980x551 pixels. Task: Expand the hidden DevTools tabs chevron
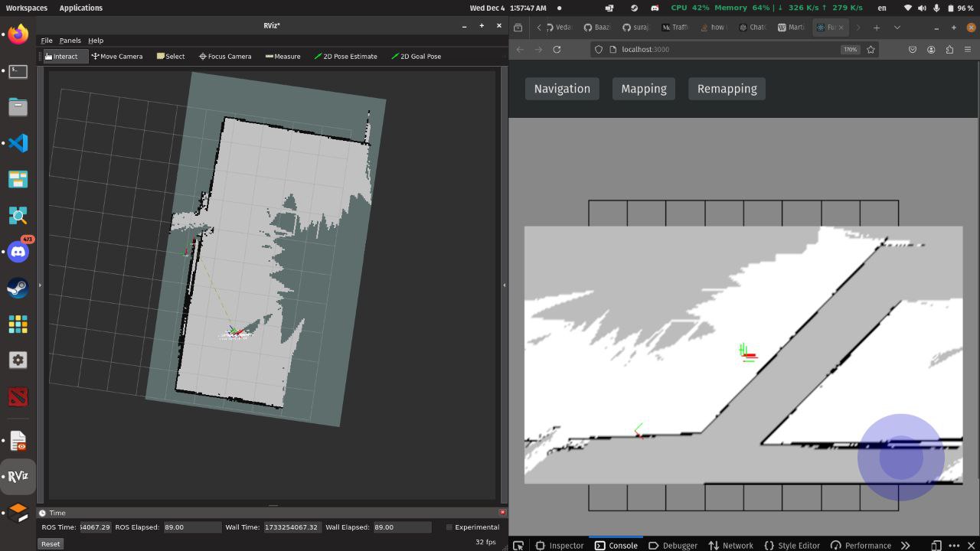905,546
